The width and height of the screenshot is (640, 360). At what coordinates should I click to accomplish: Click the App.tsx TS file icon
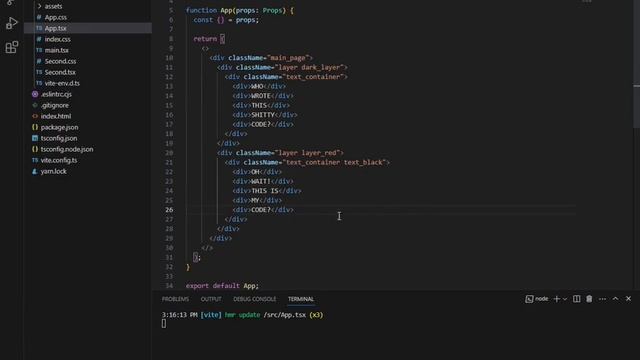[x=39, y=28]
